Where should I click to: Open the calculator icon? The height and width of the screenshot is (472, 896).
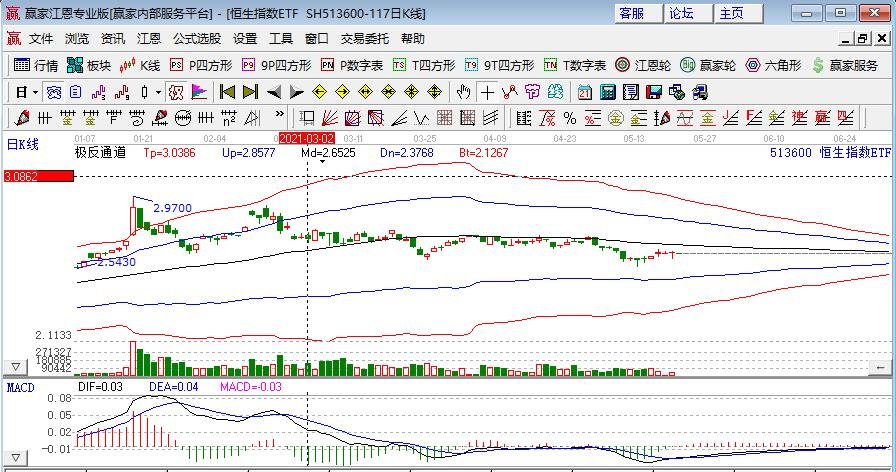(607, 92)
